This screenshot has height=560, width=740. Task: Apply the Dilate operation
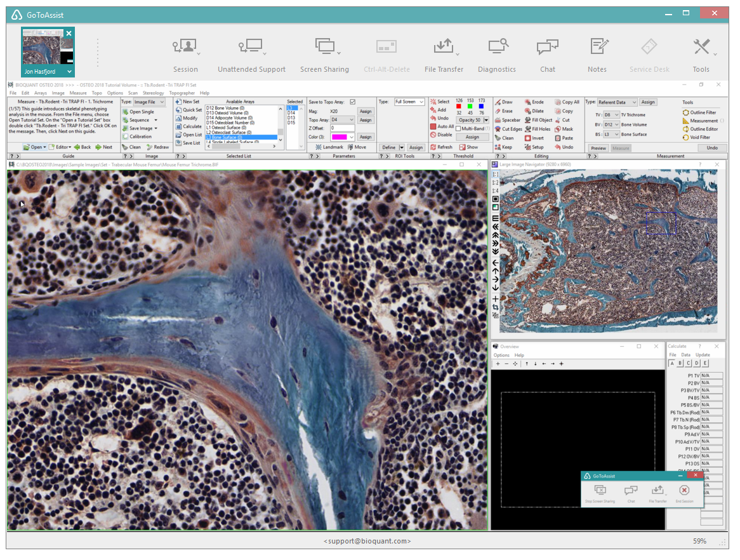point(534,111)
